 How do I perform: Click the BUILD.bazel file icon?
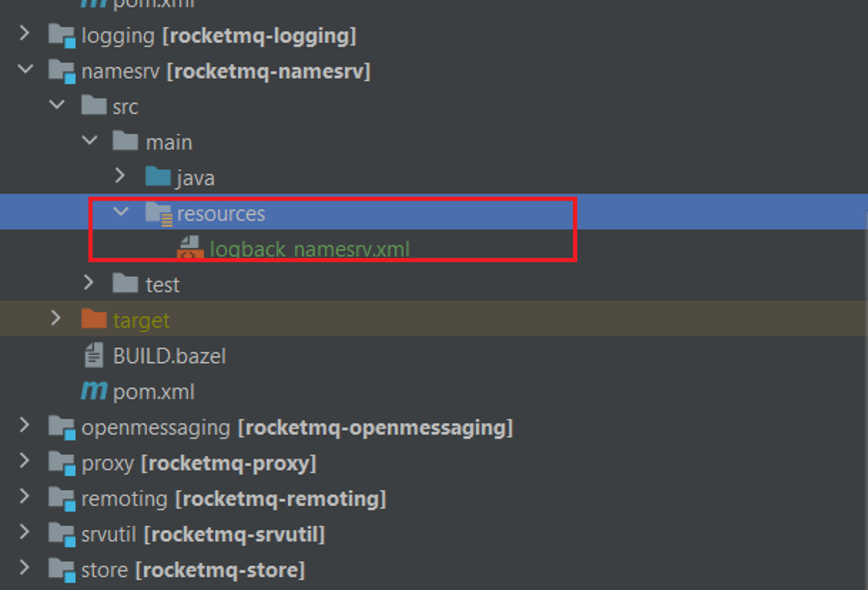(94, 355)
